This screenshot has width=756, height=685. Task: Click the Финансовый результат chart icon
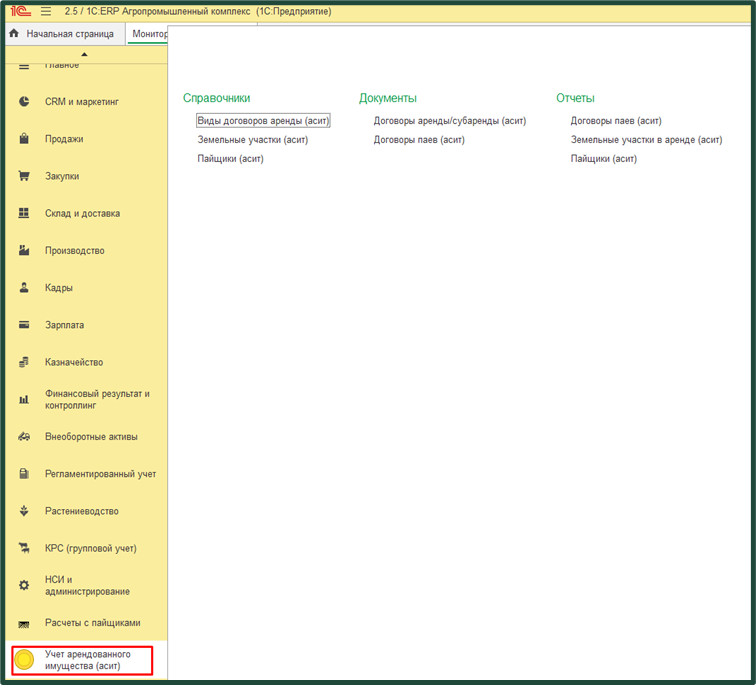tap(24, 399)
